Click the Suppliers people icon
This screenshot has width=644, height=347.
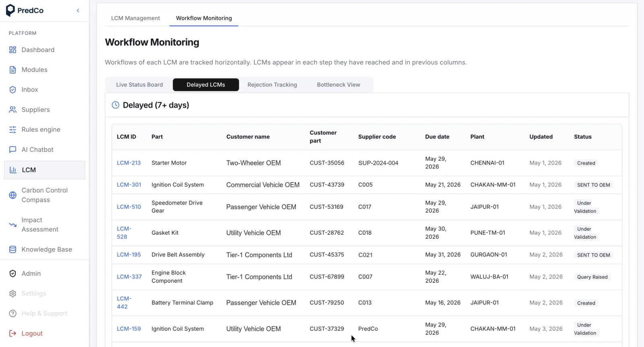pyautogui.click(x=13, y=109)
